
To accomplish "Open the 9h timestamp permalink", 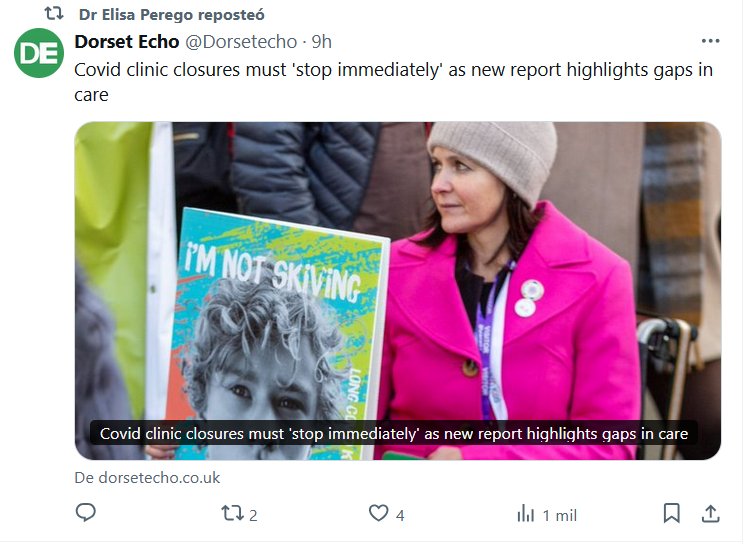I will coord(321,42).
